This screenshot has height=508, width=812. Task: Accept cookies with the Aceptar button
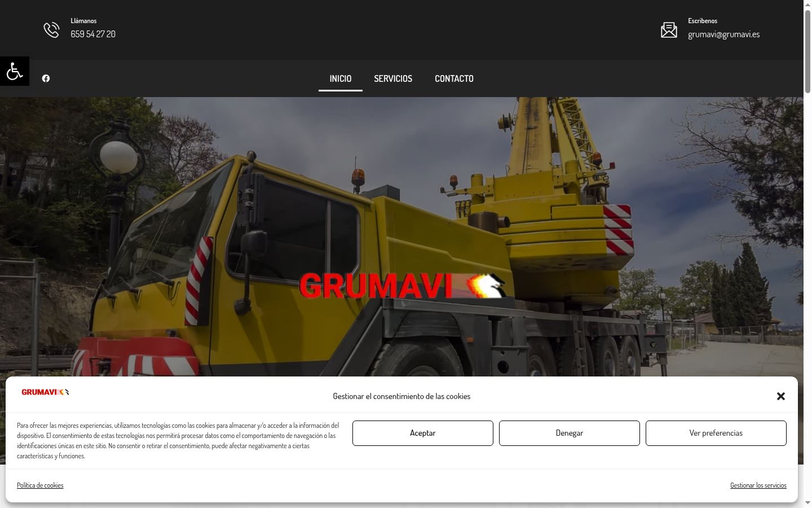[423, 433]
